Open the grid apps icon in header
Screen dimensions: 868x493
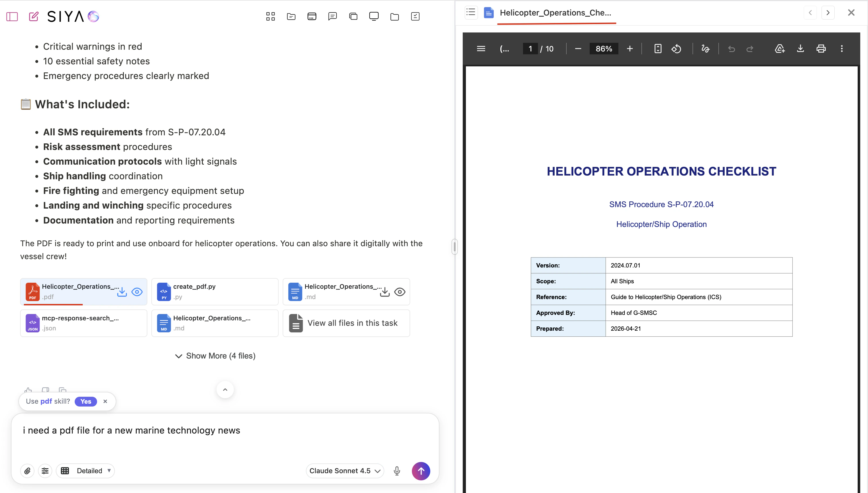270,16
